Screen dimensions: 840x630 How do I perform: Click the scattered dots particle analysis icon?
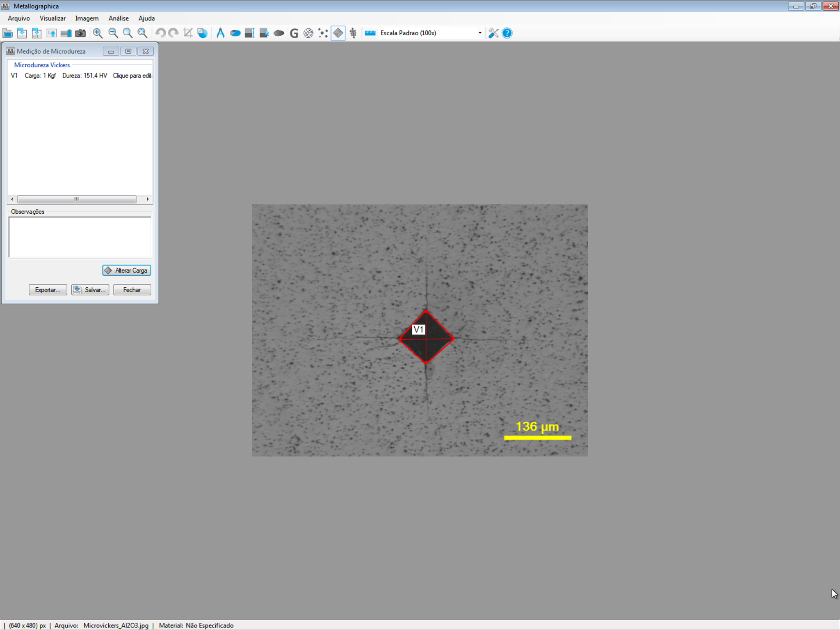323,33
